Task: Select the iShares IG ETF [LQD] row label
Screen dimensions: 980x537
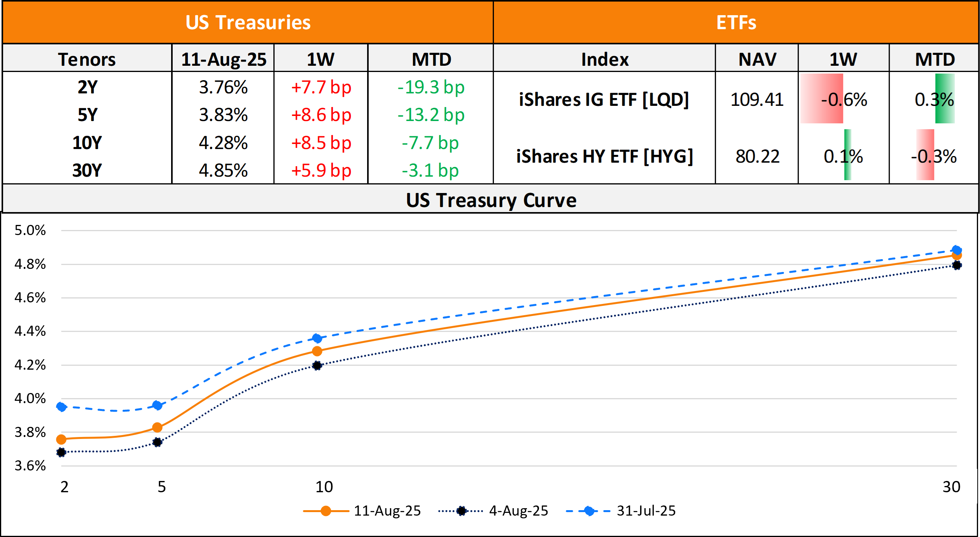Action: click(604, 100)
